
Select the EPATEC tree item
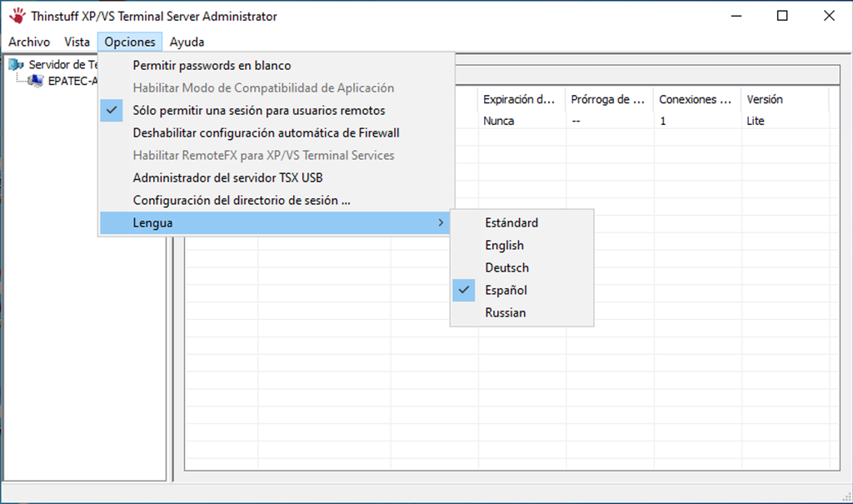72,81
